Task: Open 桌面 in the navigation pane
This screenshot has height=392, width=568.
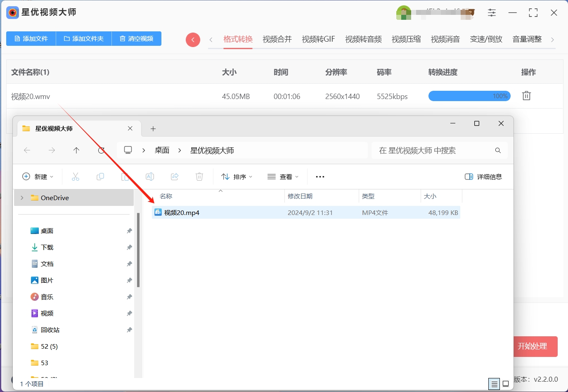Action: [47, 231]
